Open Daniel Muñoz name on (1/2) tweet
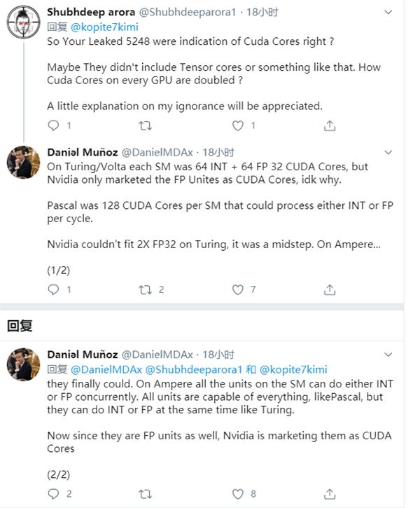The height and width of the screenshot is (508, 420). [x=83, y=152]
